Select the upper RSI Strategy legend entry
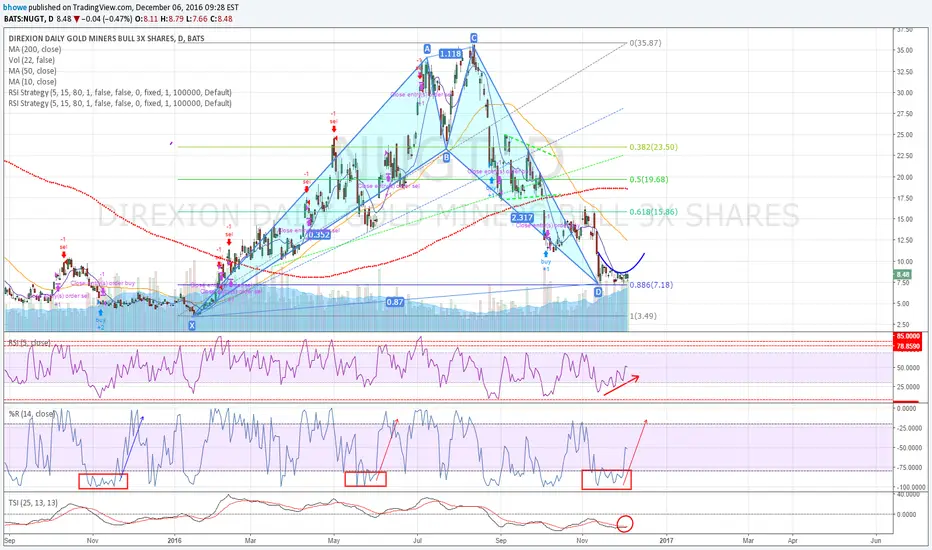This screenshot has height=550, width=932. 120,92
